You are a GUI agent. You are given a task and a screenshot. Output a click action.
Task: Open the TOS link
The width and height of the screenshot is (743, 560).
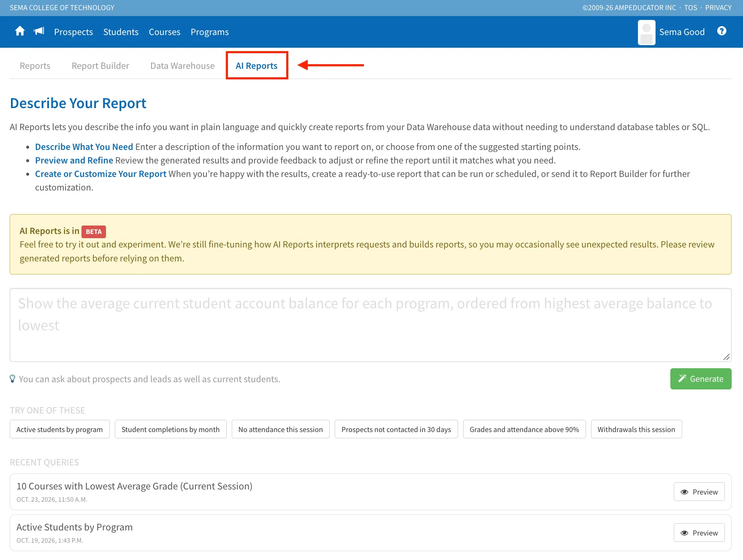pos(691,8)
